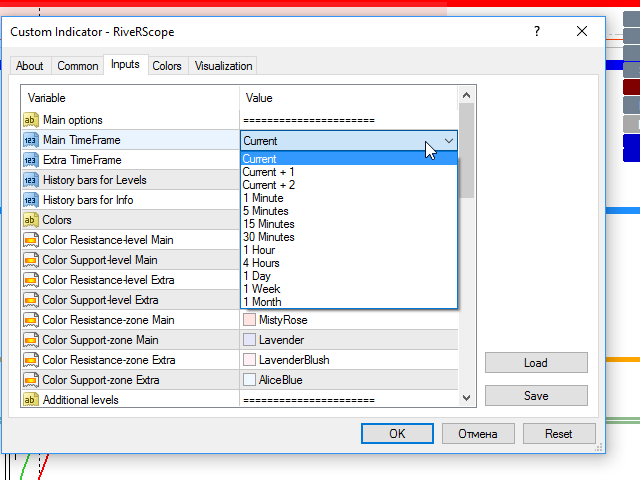The width and height of the screenshot is (640, 480).
Task: Click the Color Resistance-zone Extra color icon
Action: click(31, 360)
